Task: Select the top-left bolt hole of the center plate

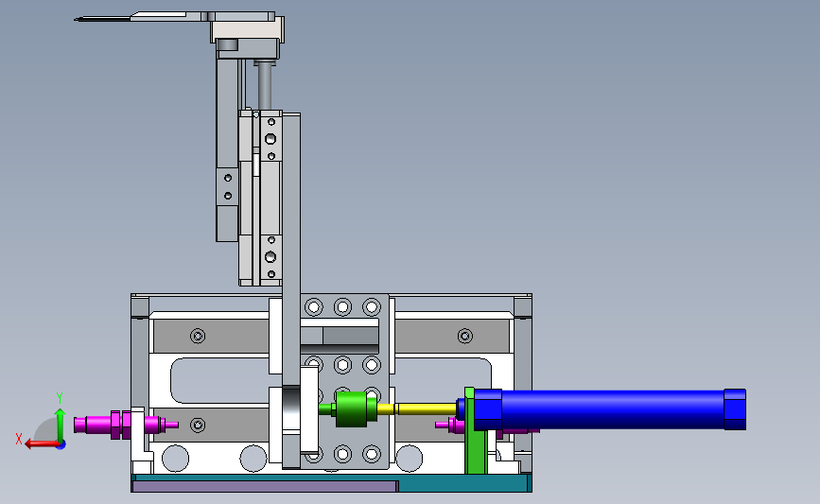Action: pos(314,307)
